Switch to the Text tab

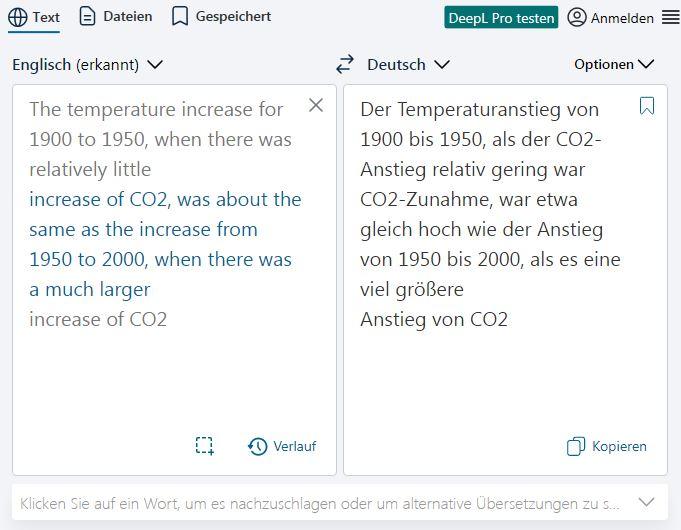click(34, 17)
